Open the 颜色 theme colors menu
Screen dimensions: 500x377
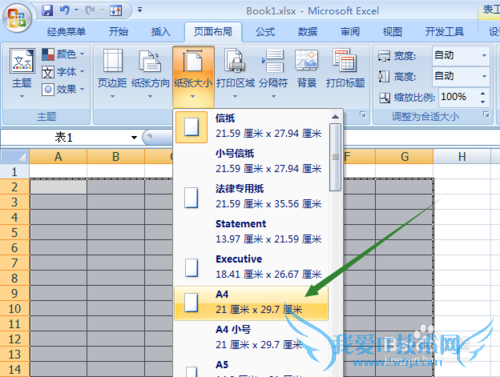tap(63, 54)
